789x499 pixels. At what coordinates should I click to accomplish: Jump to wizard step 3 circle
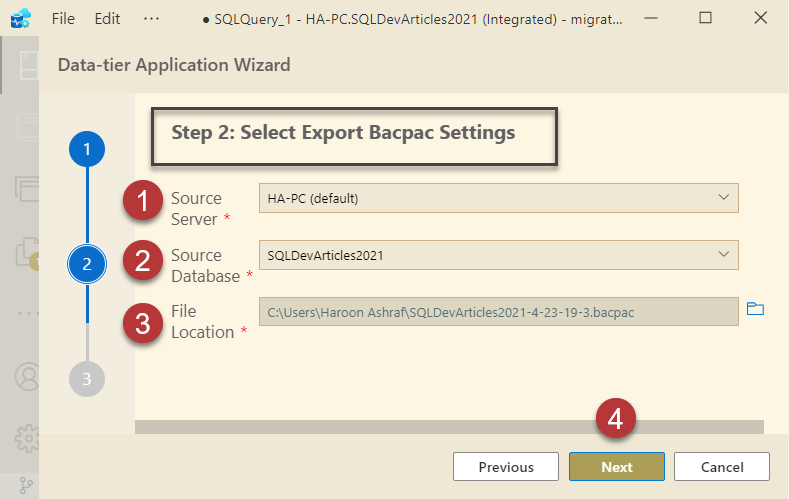(x=87, y=378)
